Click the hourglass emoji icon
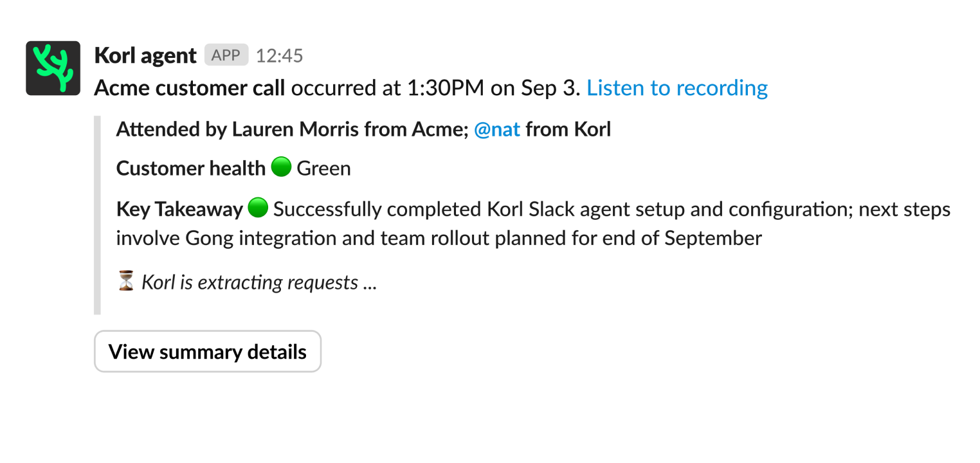 126,282
